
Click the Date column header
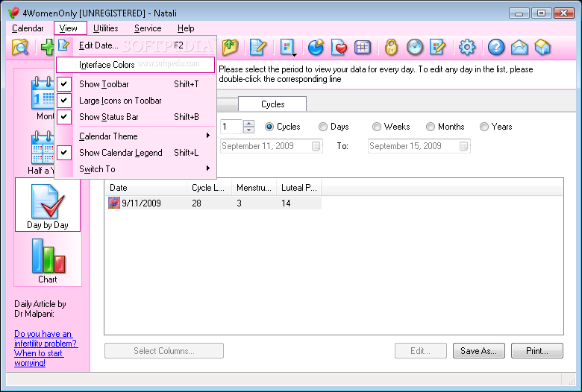click(145, 188)
